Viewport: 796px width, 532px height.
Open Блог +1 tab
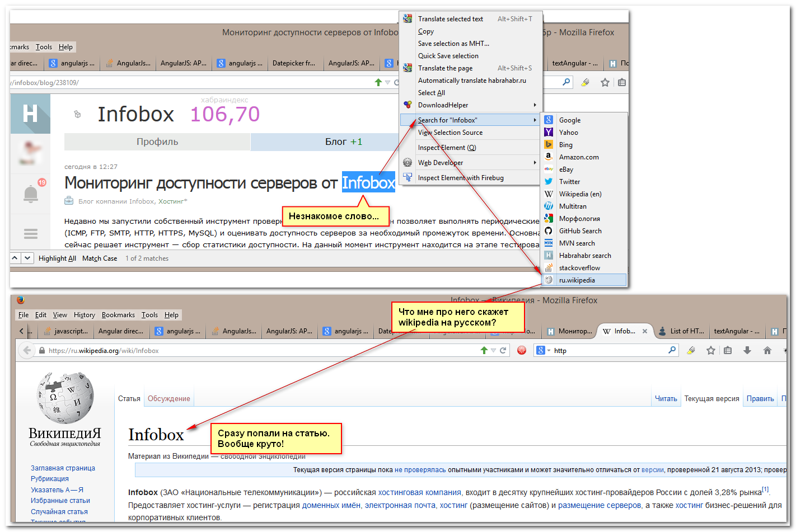pyautogui.click(x=344, y=142)
